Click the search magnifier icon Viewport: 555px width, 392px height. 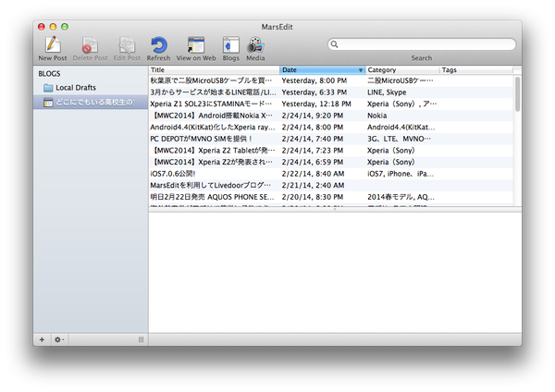coord(334,44)
